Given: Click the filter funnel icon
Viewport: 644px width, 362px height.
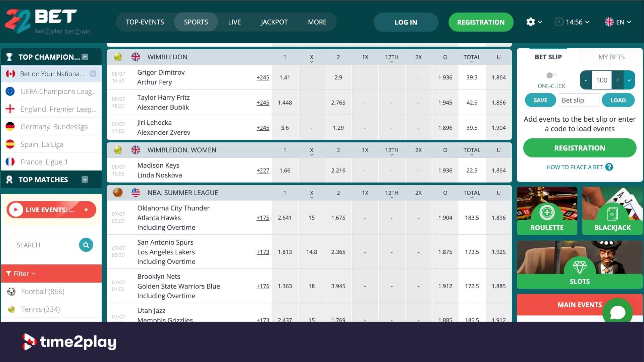Looking at the screenshot, I should coord(9,274).
